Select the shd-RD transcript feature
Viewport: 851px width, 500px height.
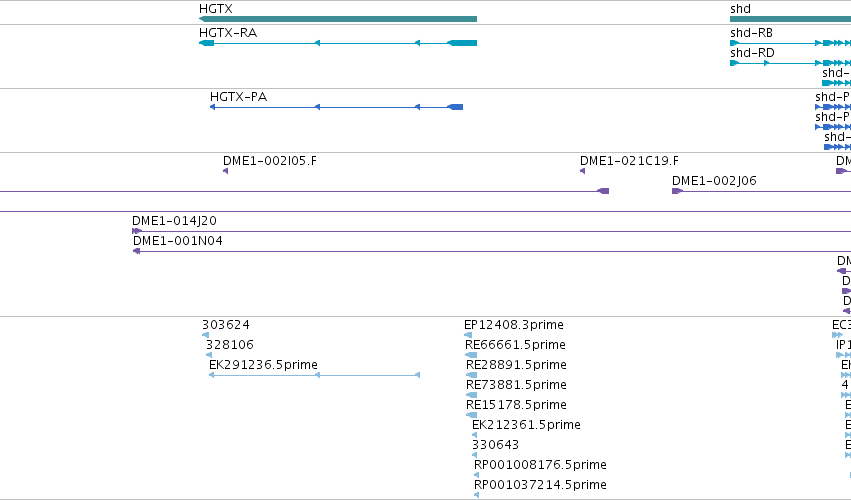click(790, 63)
